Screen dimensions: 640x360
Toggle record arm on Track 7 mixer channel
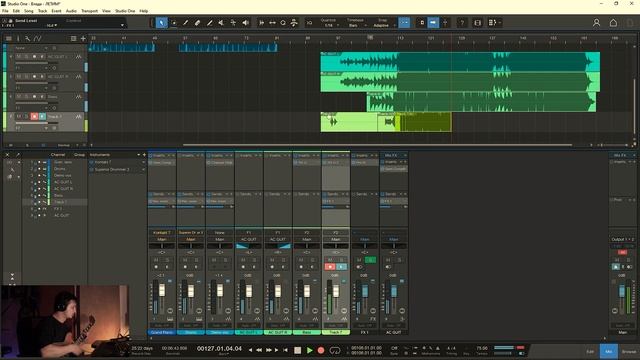[330, 267]
